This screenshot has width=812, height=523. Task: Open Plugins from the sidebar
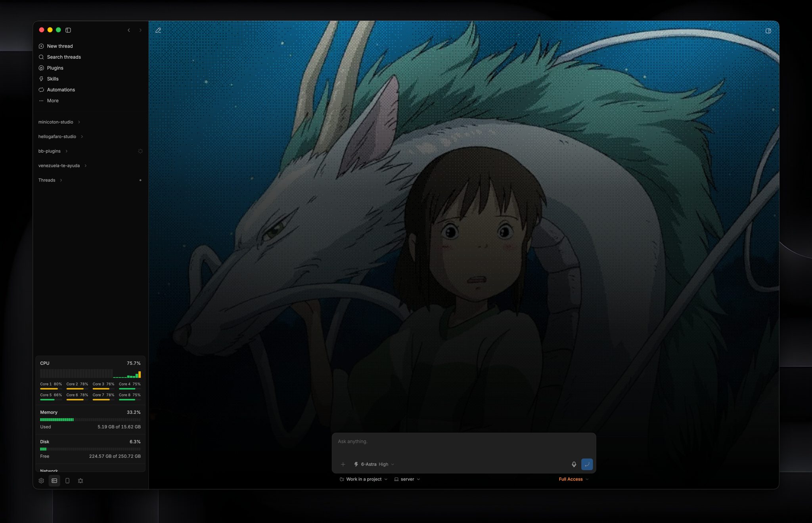(55, 68)
